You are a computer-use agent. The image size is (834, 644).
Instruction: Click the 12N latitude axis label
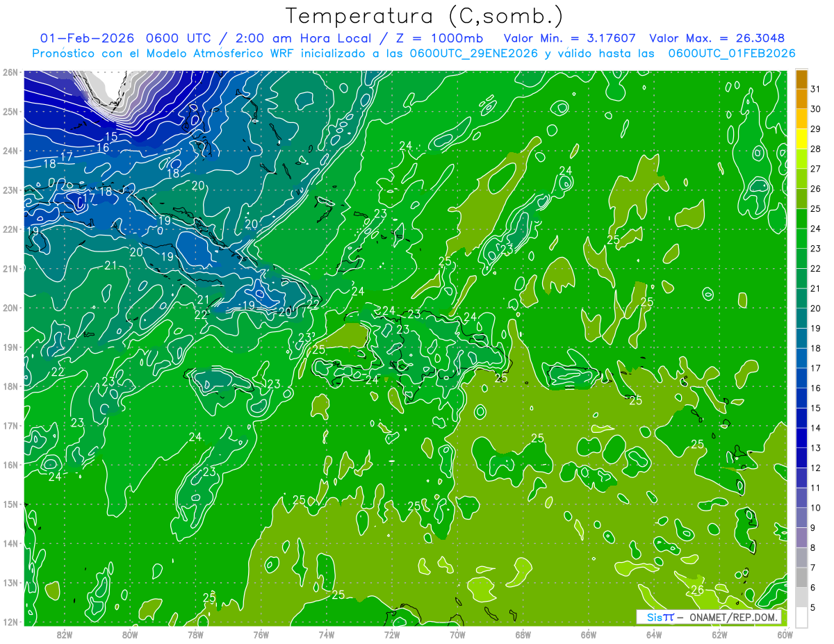click(x=10, y=622)
